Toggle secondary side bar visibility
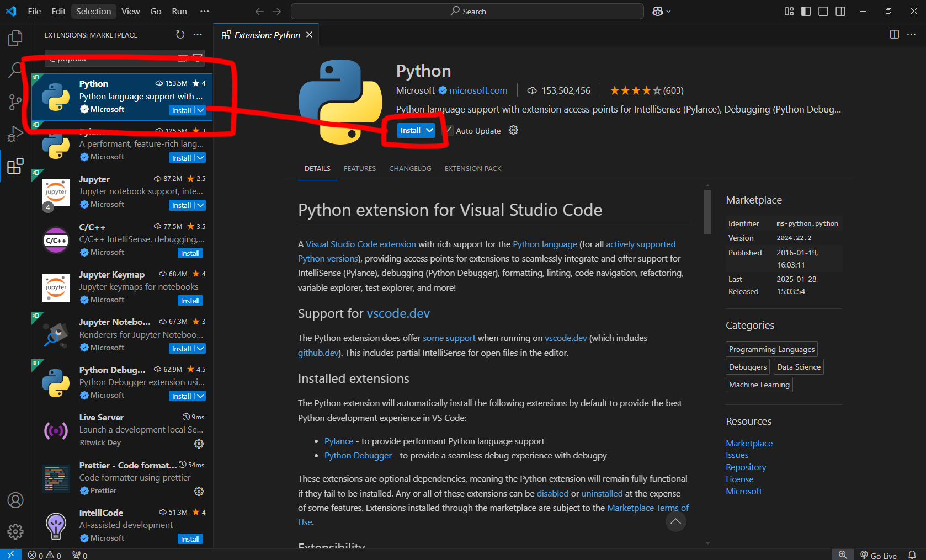 pos(840,11)
